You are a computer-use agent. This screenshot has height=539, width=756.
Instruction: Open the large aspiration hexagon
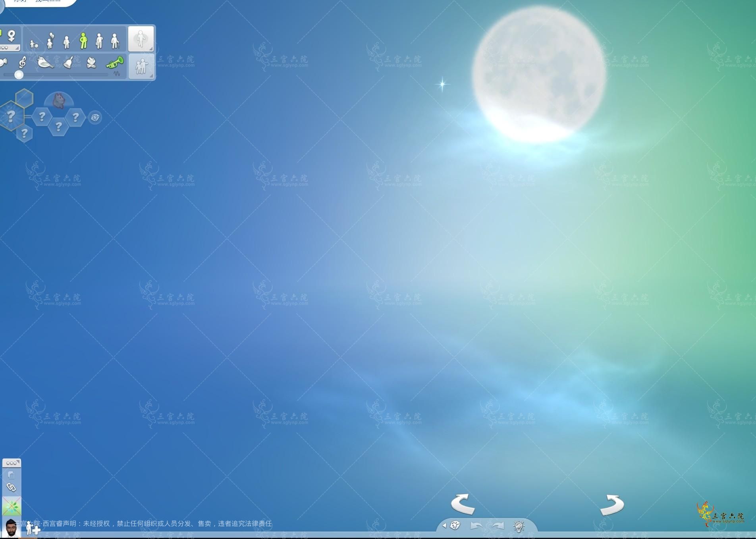point(11,116)
